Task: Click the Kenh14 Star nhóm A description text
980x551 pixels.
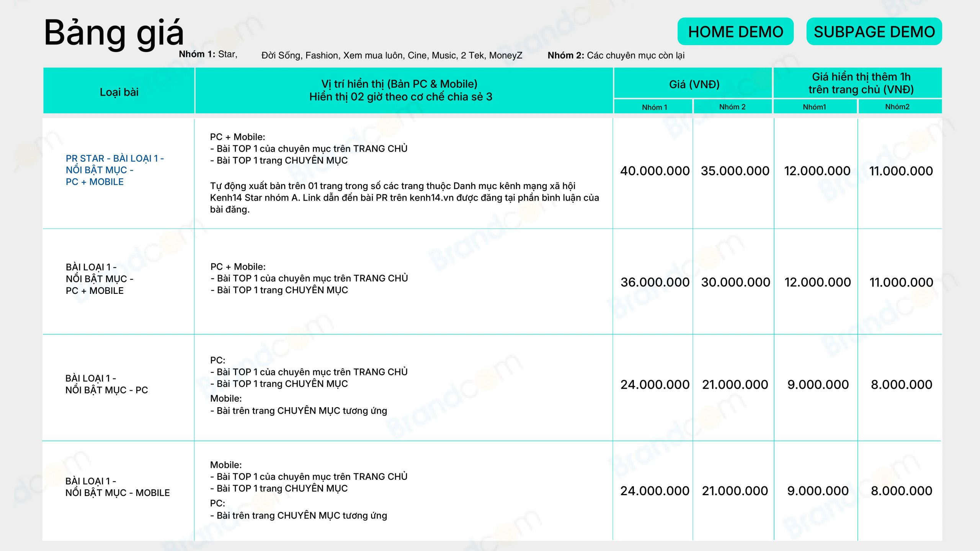Action: coord(405,197)
